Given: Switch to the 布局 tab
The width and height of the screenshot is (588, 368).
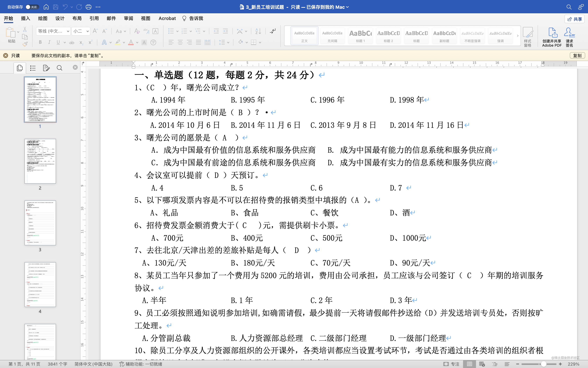Looking at the screenshot, I should [x=77, y=19].
